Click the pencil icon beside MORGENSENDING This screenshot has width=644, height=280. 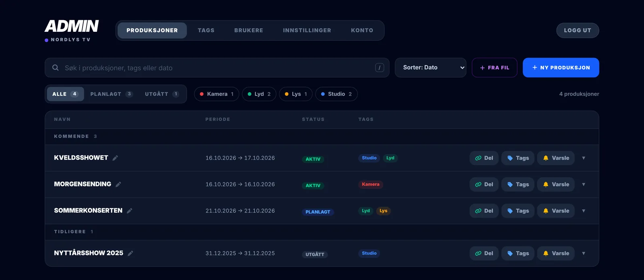(118, 185)
